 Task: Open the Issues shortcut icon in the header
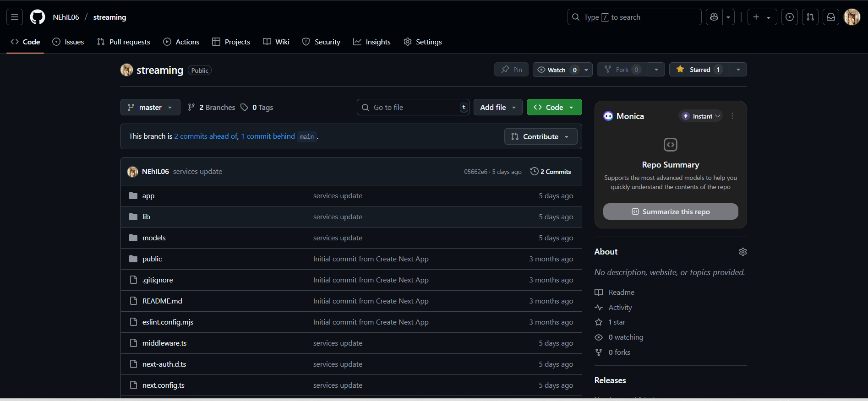click(x=790, y=17)
